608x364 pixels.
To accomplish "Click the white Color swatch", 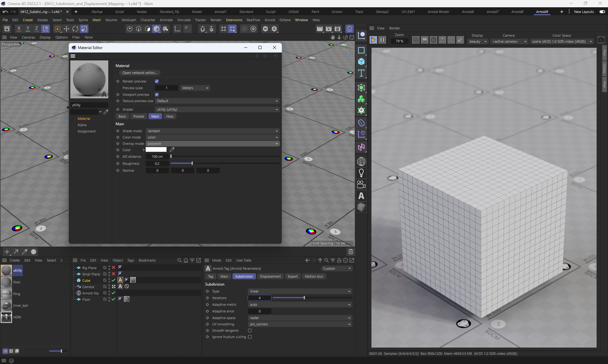I will click(x=156, y=150).
